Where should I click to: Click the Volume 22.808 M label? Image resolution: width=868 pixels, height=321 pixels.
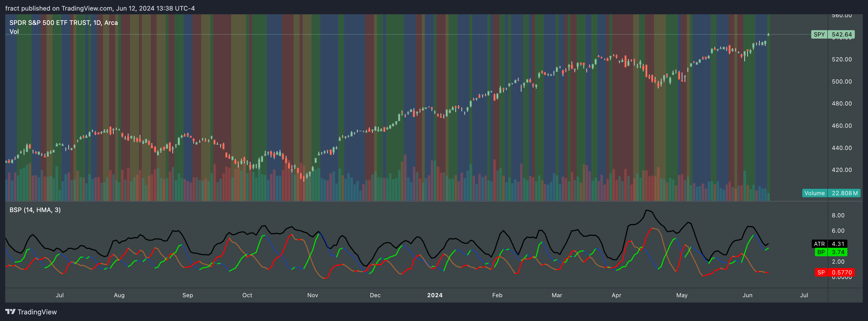[831, 193]
